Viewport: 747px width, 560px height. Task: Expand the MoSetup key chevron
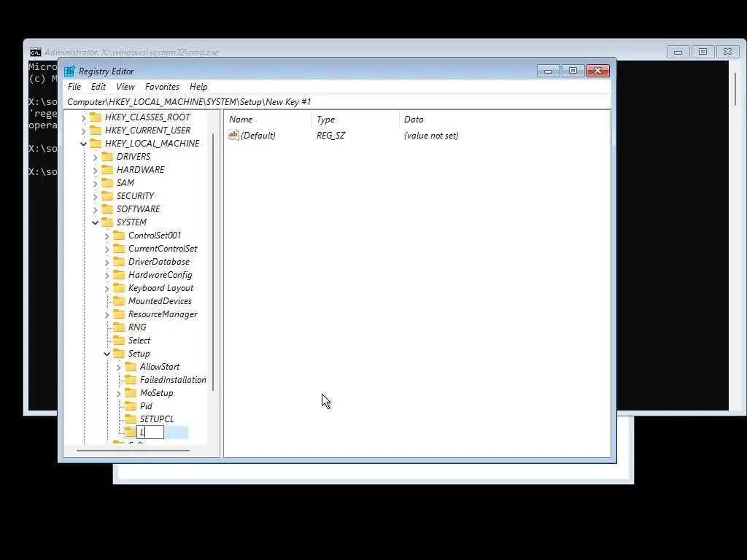[119, 393]
